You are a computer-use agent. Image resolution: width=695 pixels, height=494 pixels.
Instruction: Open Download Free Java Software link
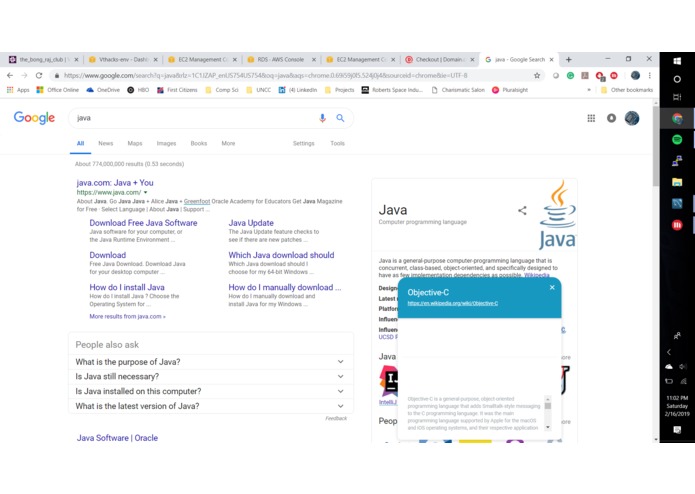[x=143, y=223]
